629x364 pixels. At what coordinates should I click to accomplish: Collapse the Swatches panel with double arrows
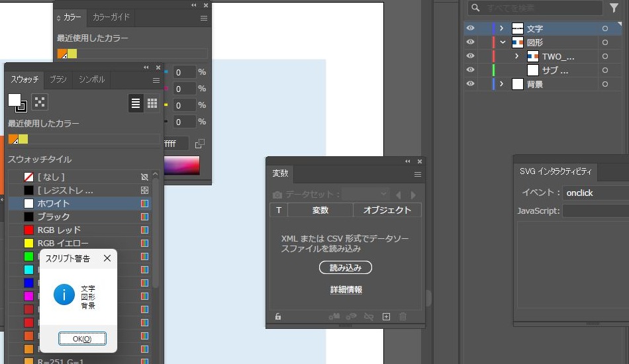point(146,68)
